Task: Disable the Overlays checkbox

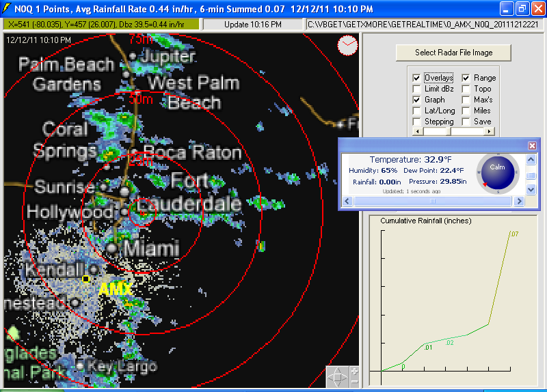Action: 416,78
